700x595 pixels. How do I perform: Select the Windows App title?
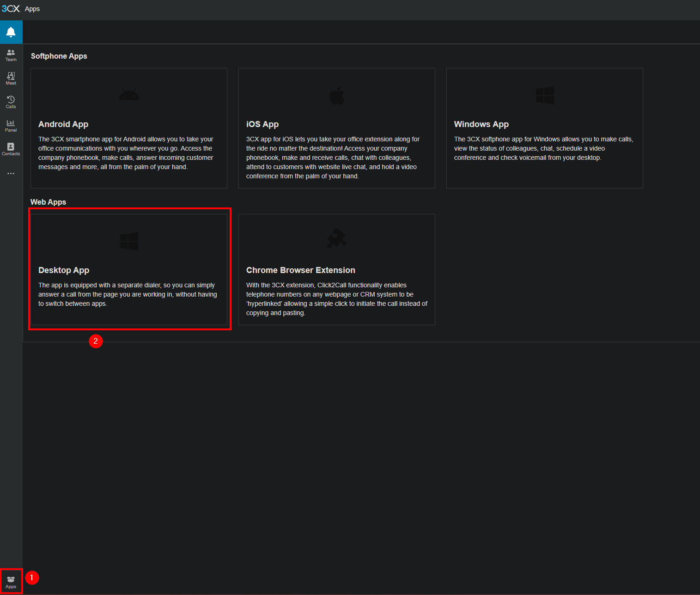tap(481, 124)
